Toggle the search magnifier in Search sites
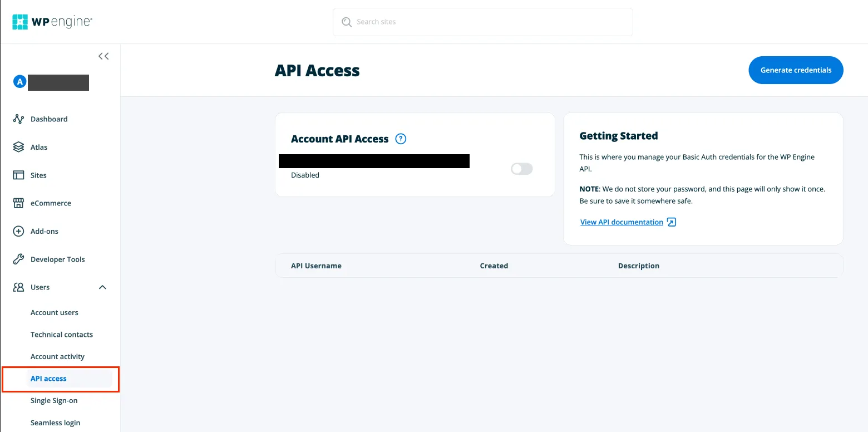Image resolution: width=868 pixels, height=432 pixels. (346, 22)
